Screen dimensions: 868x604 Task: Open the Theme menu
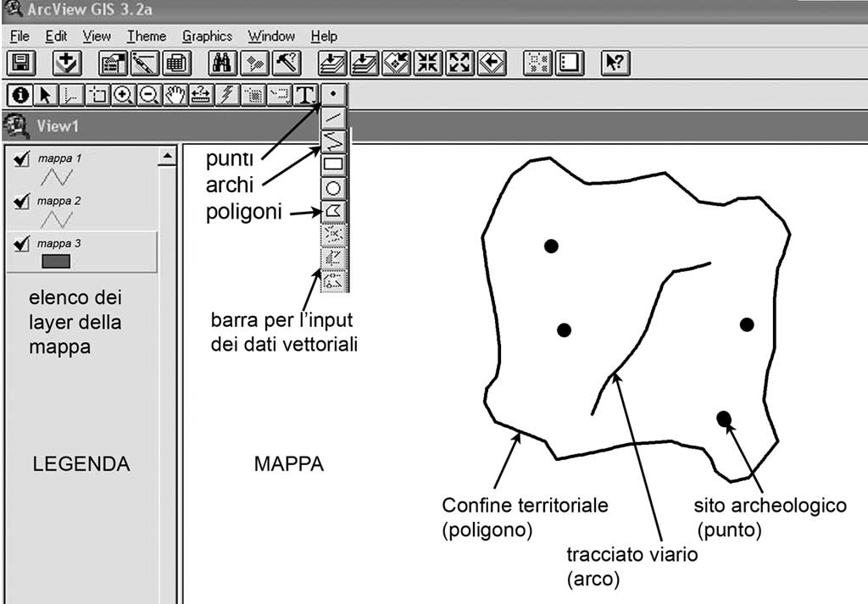pyautogui.click(x=147, y=36)
